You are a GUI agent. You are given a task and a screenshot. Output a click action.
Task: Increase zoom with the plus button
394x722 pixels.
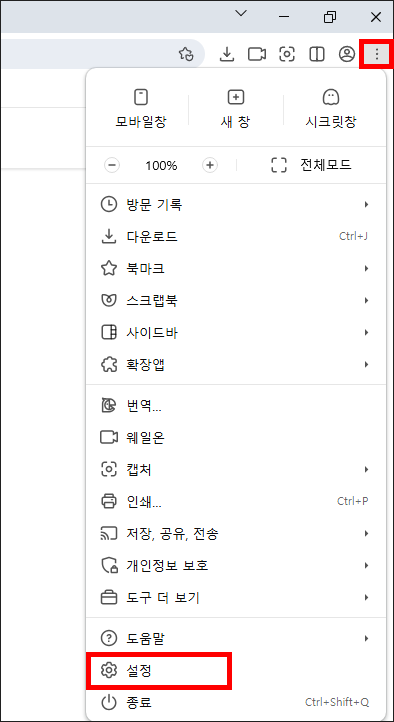(x=210, y=165)
